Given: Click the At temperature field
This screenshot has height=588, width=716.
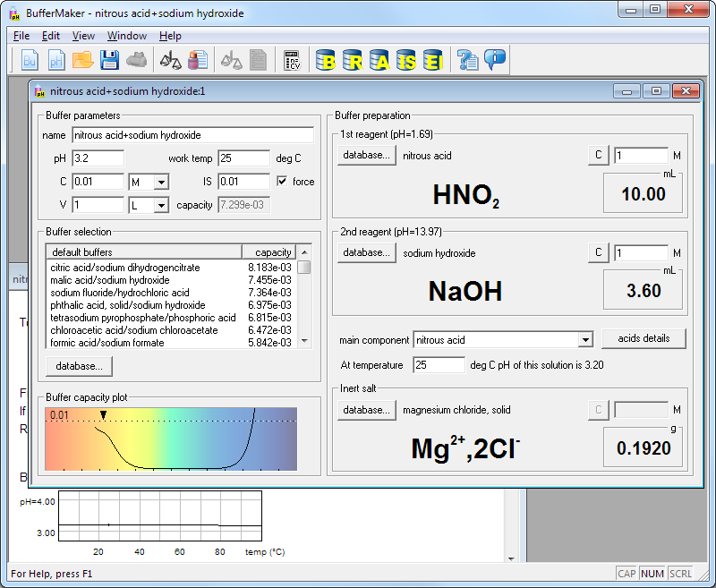Looking at the screenshot, I should [x=439, y=365].
